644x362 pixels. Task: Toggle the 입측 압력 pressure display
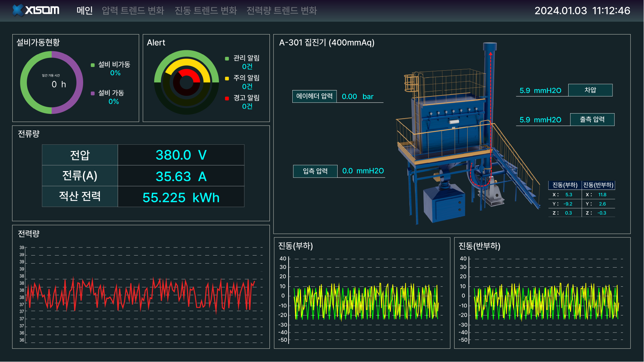(315, 171)
